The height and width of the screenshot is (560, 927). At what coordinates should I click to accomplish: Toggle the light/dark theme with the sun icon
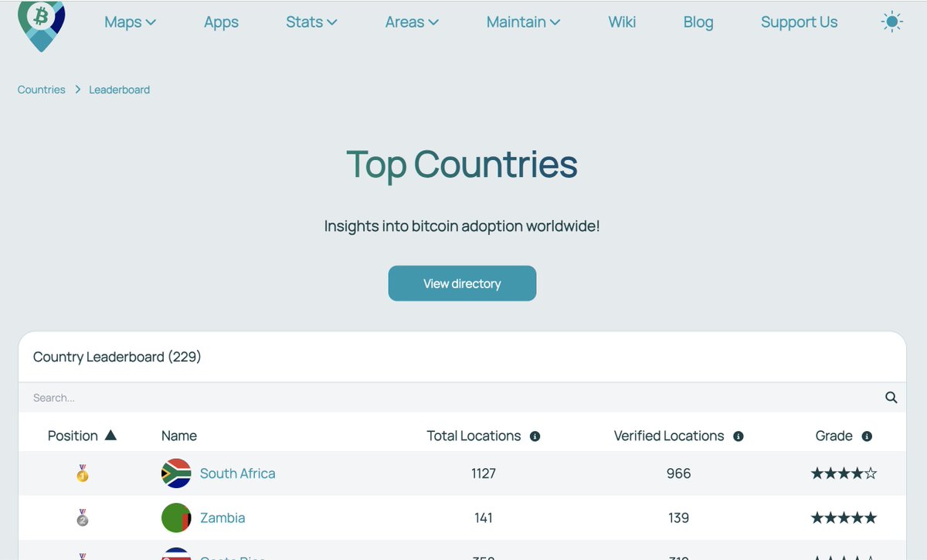pyautogui.click(x=891, y=22)
